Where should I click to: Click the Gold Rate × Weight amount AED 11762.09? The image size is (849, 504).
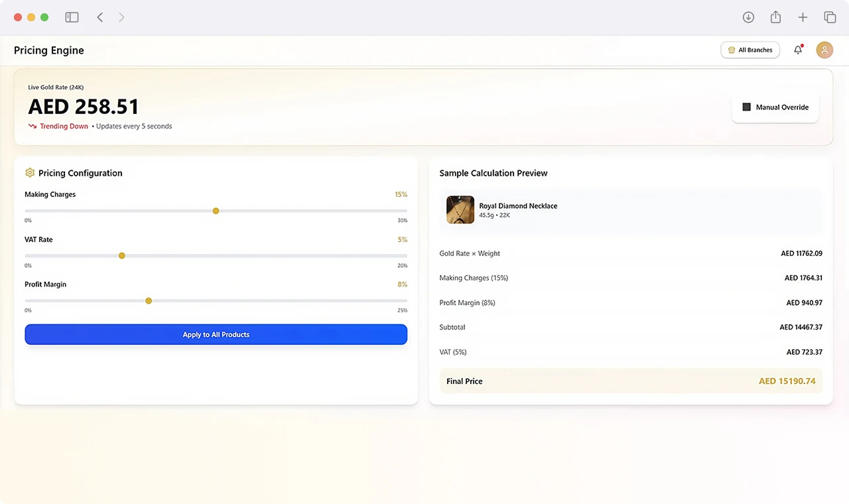(801, 253)
